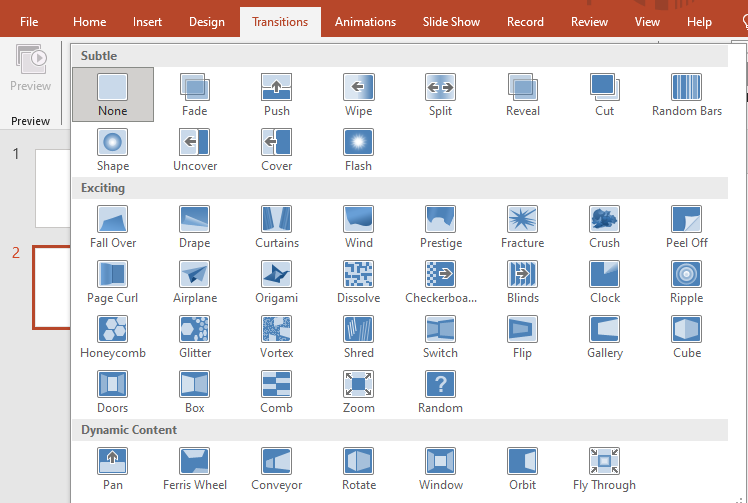Screen dimensions: 748x503
Task: Apply the Honeycomb transition
Action: (x=113, y=336)
